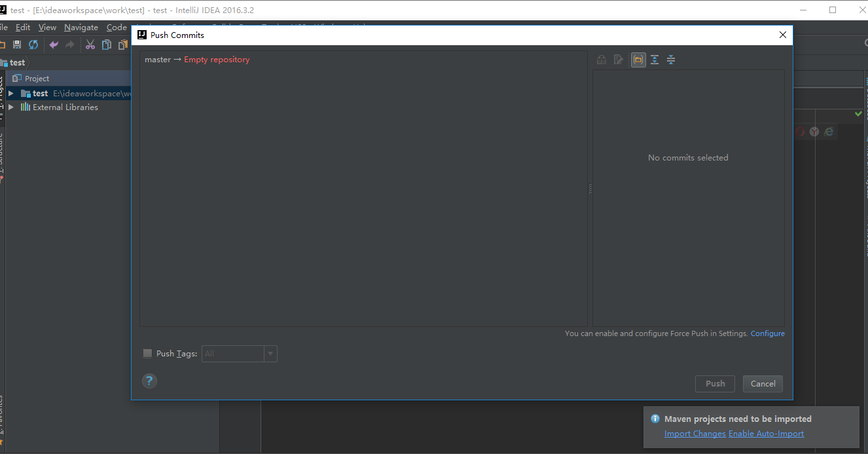Click the Edit Source pencil icon in Push dialog

tap(619, 60)
